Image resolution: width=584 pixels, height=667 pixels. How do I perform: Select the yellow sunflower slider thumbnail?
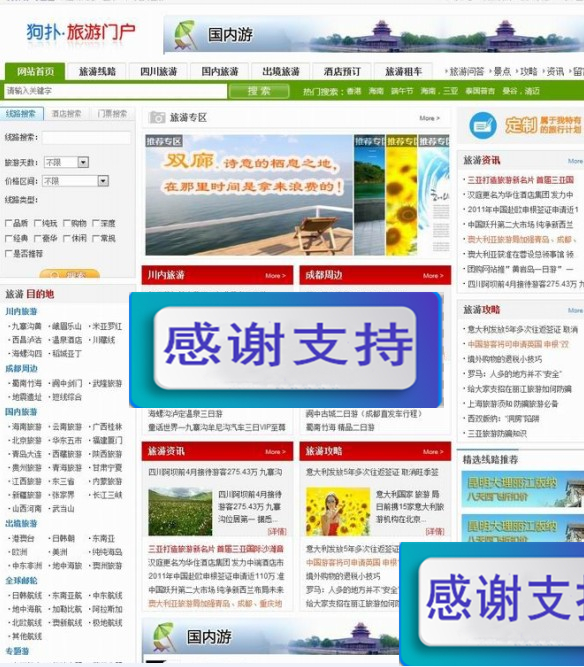[402, 195]
